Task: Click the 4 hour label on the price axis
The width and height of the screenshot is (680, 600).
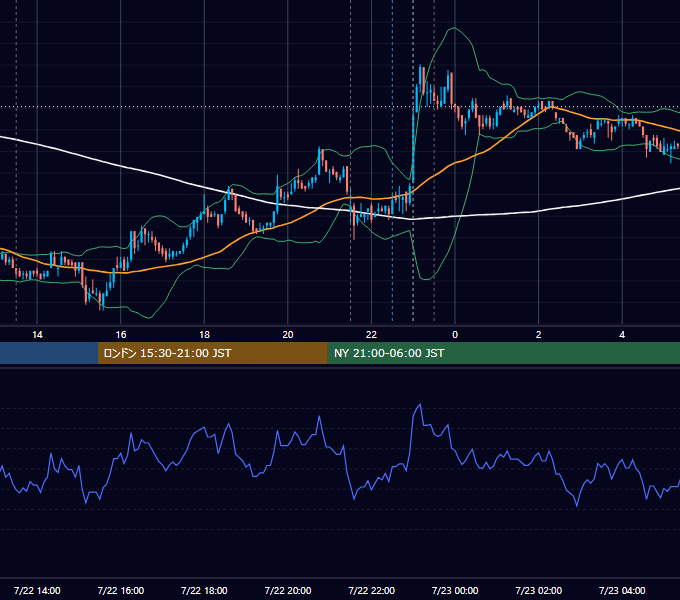Action: pyautogui.click(x=622, y=335)
